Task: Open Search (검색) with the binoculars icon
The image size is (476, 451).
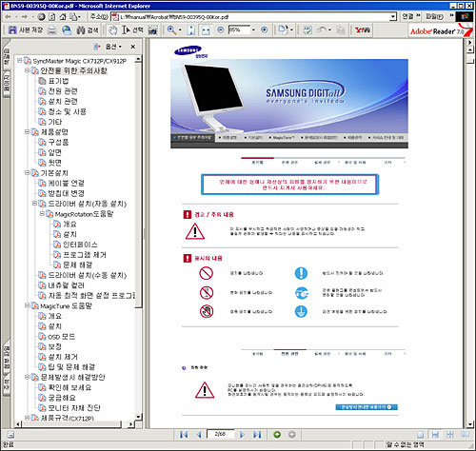Action: tap(88, 30)
